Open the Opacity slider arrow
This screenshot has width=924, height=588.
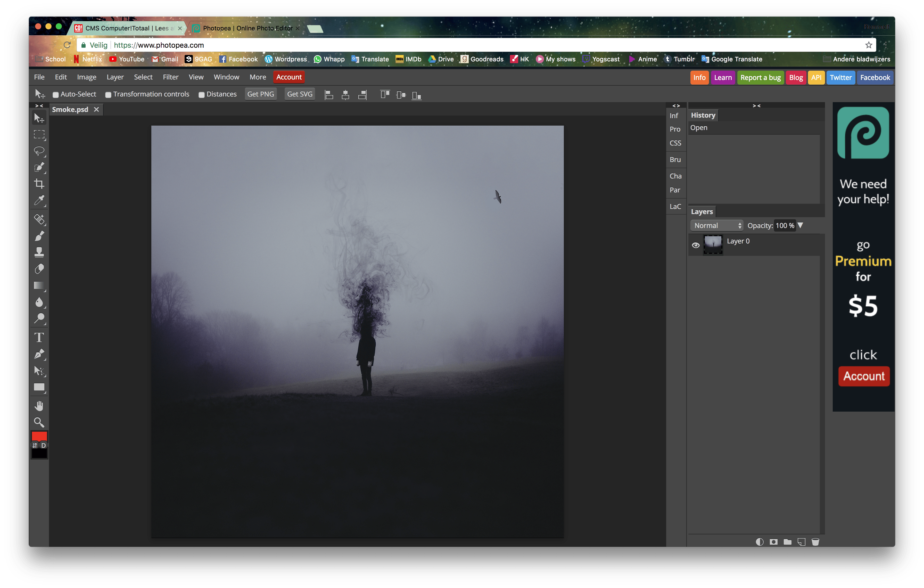click(x=801, y=226)
